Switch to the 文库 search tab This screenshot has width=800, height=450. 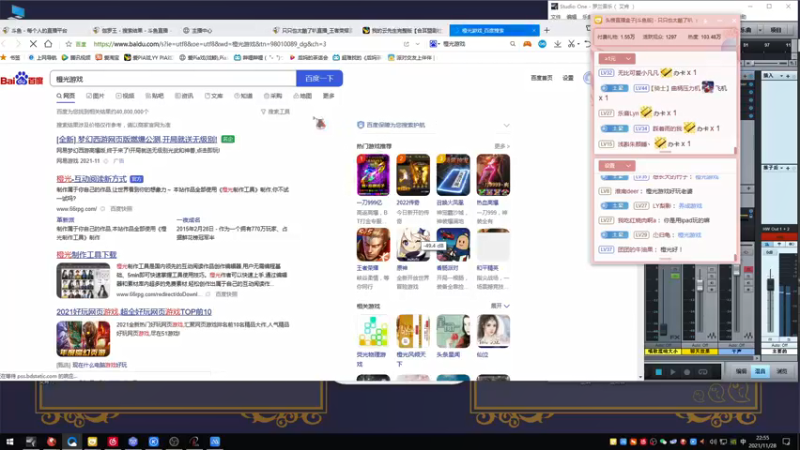point(214,96)
